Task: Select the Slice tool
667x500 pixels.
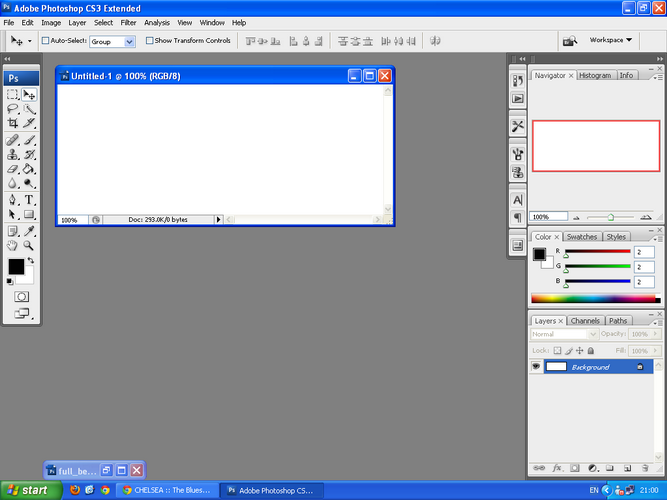Action: point(29,123)
